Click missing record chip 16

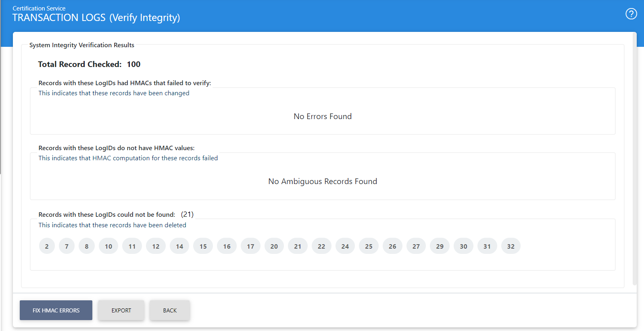tap(227, 246)
